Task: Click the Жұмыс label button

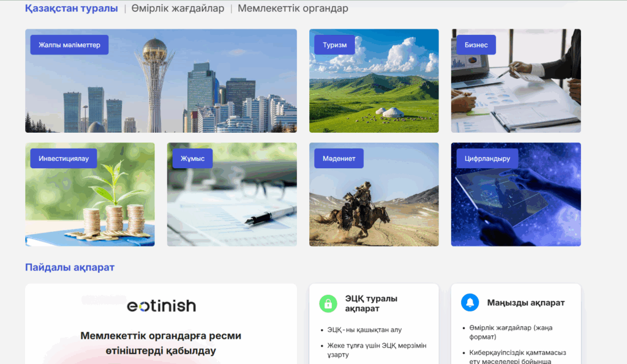Action: 192,158
